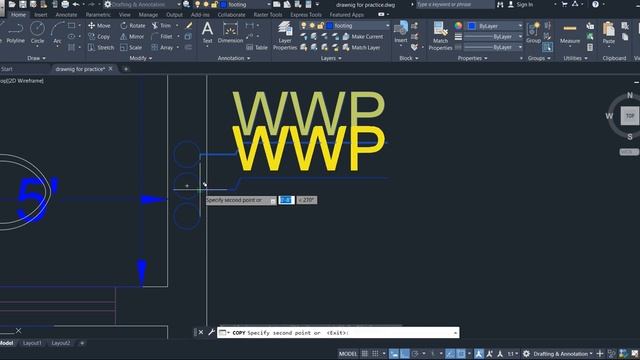Image resolution: width=640 pixels, height=360 pixels.
Task: Open the View ribbon tab
Action: 124,15
